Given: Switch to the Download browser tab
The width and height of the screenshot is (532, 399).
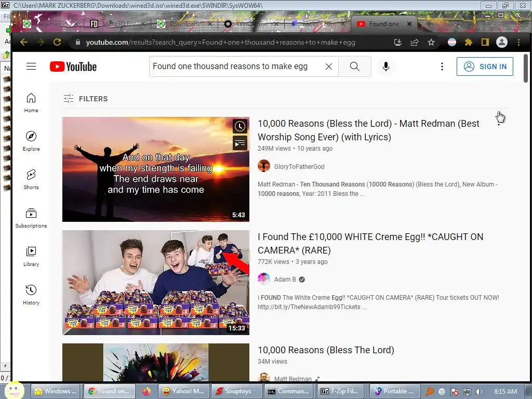Looking at the screenshot, I should coord(183,24).
